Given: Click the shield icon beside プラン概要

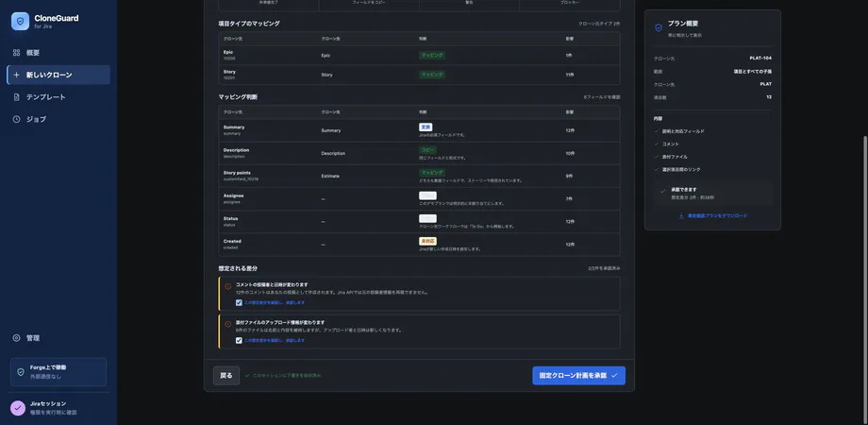Looking at the screenshot, I should coord(659,27).
